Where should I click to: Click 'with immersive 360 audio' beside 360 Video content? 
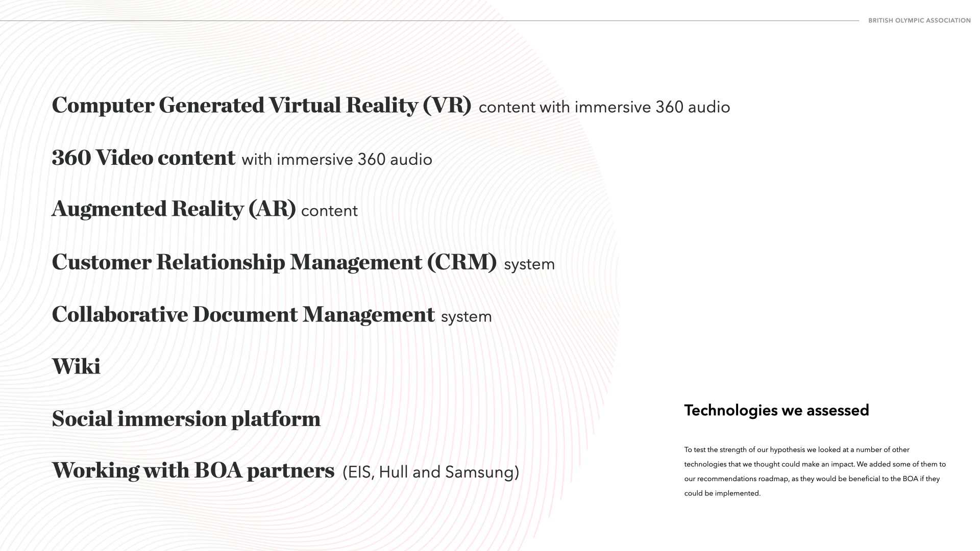click(337, 160)
